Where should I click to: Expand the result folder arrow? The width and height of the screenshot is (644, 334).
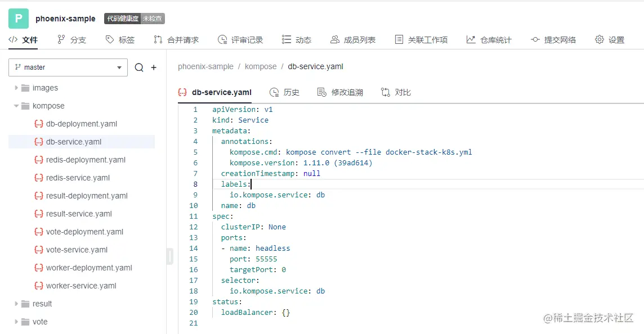(x=16, y=304)
